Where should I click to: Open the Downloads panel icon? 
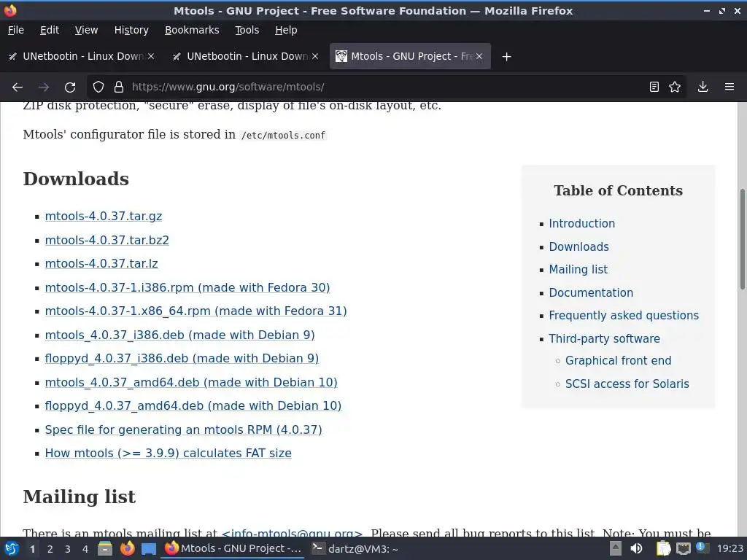click(703, 87)
